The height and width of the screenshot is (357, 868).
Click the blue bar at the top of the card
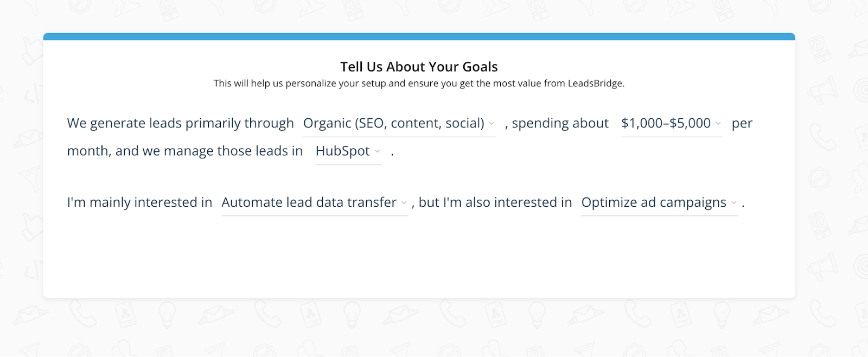pos(418,36)
